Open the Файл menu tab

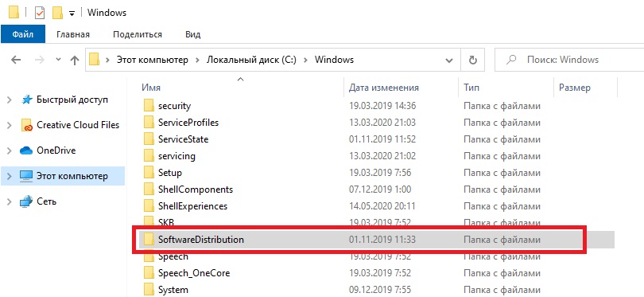22,34
